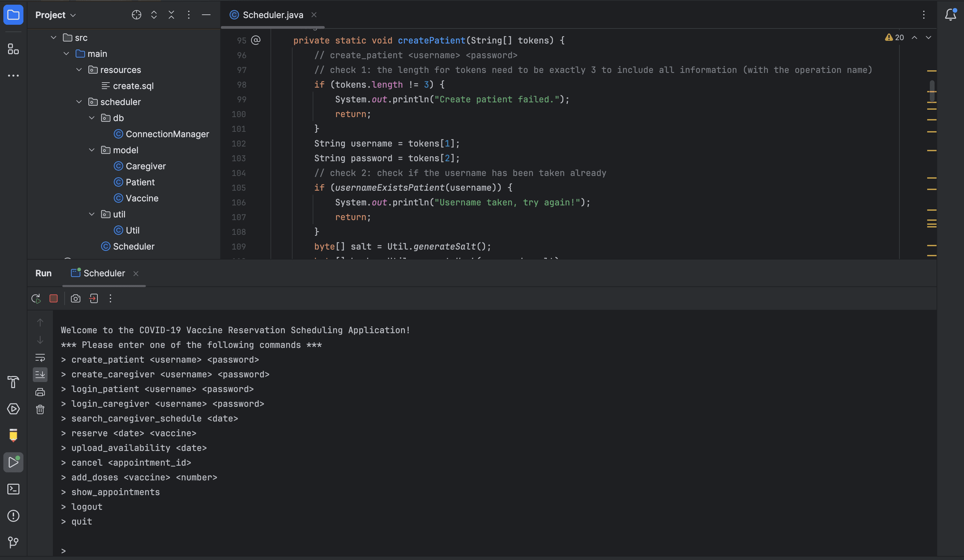Open the Problems tool window icon
Image resolution: width=964 pixels, height=560 pixels.
click(x=13, y=516)
